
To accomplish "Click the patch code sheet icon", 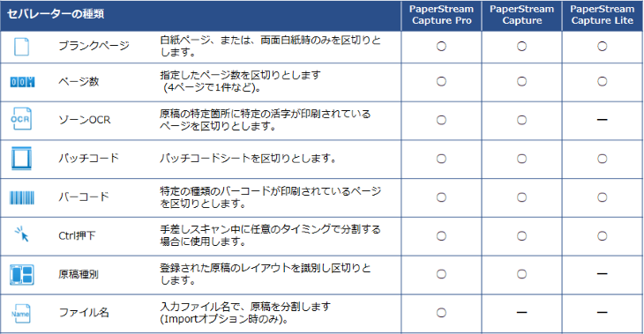I will tap(21, 159).
